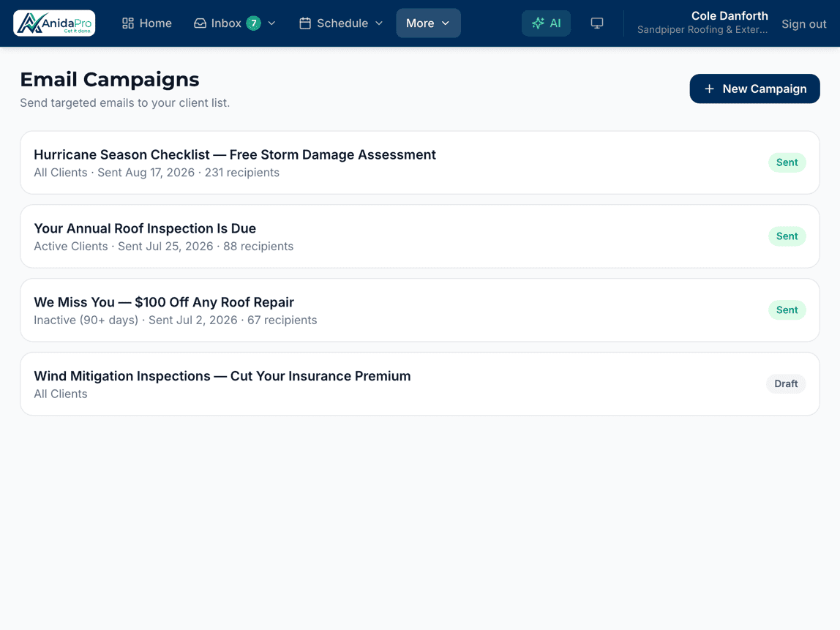Viewport: 840px width, 630px height.
Task: Open Cole Danforth account name
Action: click(x=729, y=15)
